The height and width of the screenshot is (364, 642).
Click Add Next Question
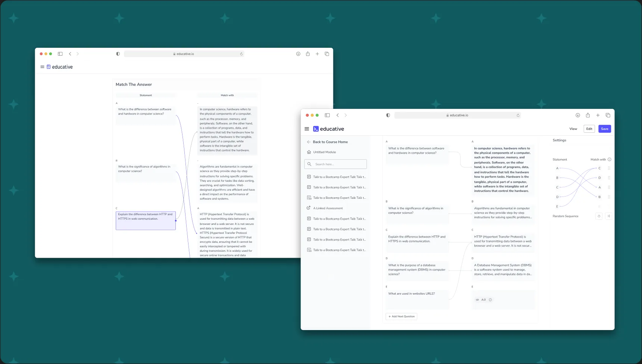[401, 317]
